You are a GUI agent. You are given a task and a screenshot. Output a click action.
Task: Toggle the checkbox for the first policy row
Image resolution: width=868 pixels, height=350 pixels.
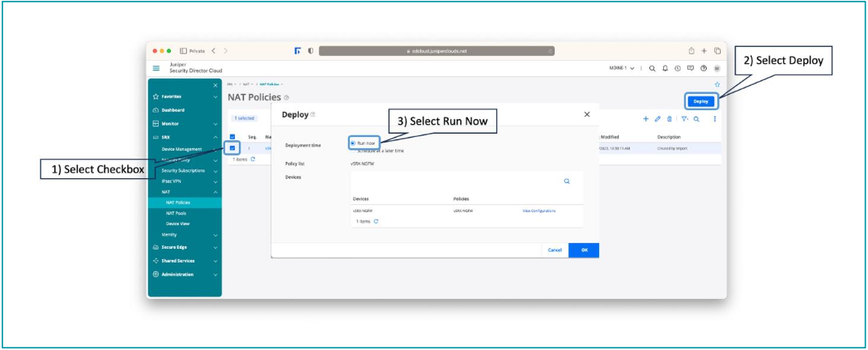point(233,148)
